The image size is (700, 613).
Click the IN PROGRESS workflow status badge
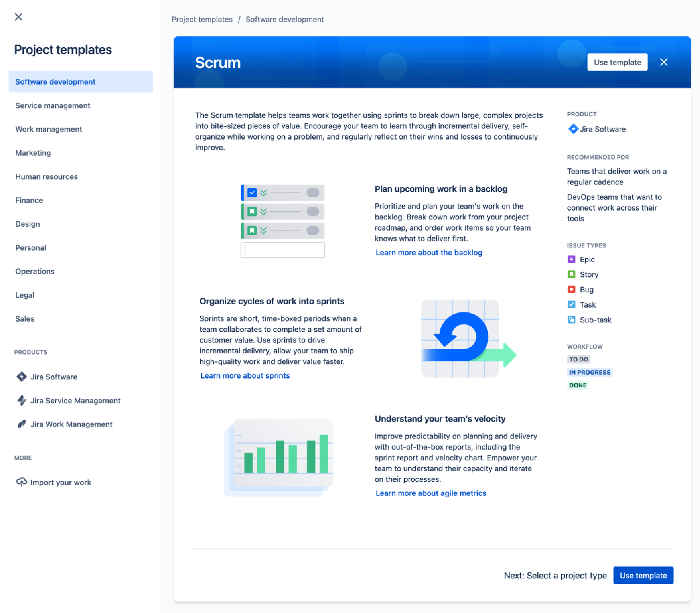(x=590, y=372)
